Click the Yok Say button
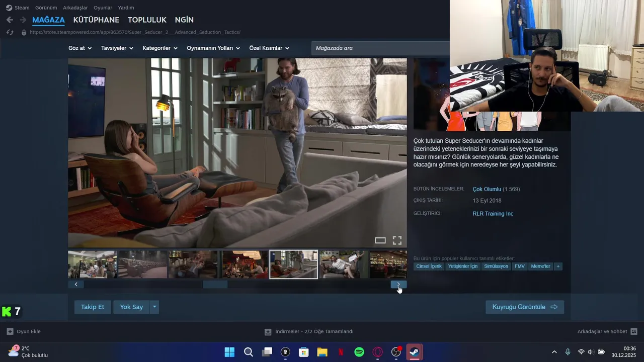The image size is (644, 362). [131, 307]
